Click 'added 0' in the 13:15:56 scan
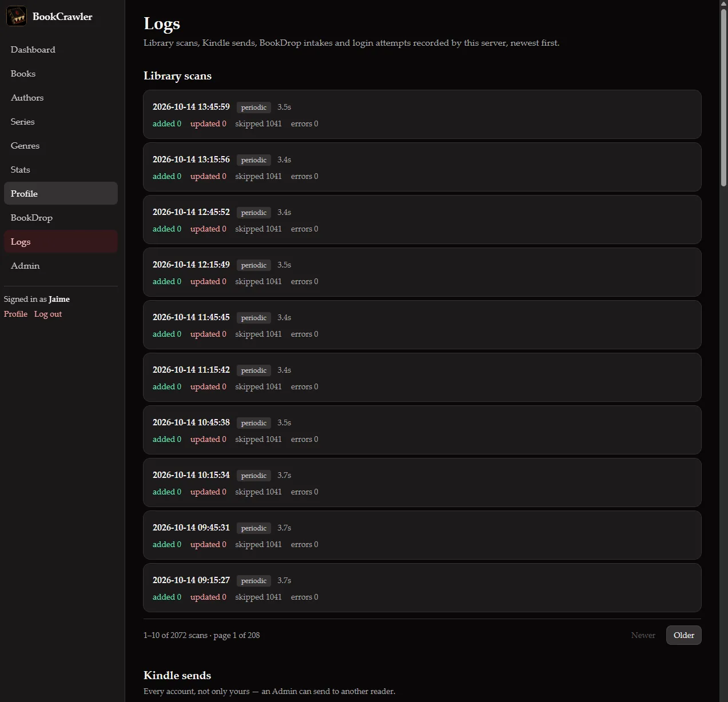Screen dimensions: 728x702 pos(167,176)
